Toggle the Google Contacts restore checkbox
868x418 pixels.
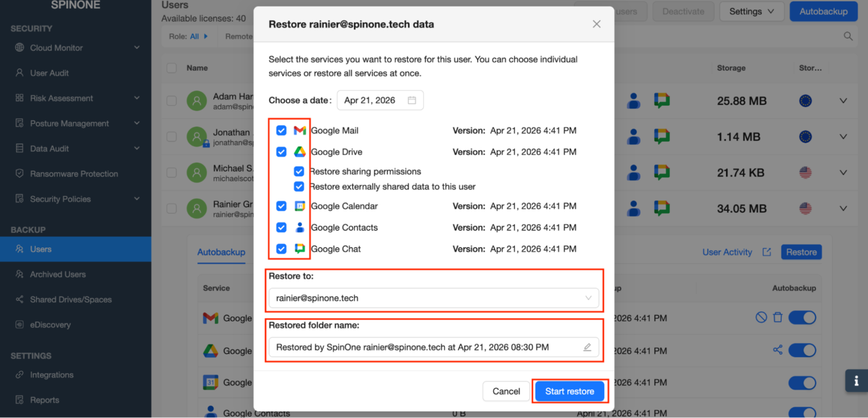pyautogui.click(x=281, y=227)
